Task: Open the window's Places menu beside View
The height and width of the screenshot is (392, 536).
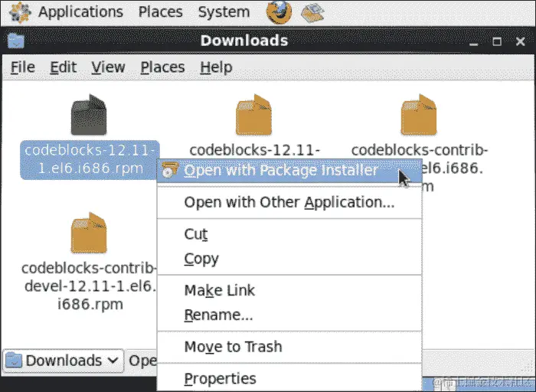Action: [162, 67]
